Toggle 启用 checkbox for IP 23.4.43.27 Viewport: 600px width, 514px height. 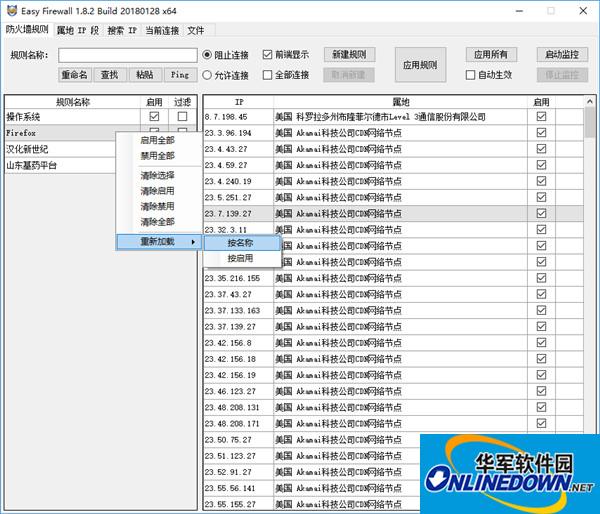point(541,148)
